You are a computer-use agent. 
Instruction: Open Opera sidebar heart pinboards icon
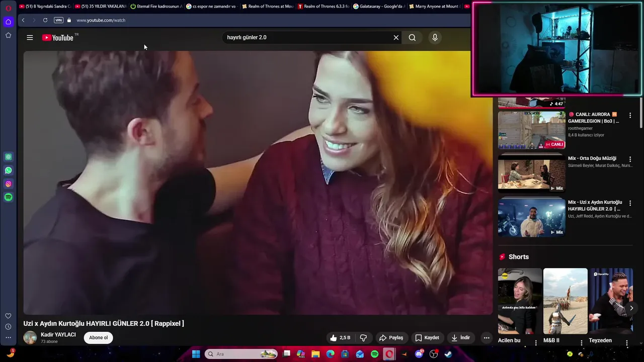(x=8, y=316)
